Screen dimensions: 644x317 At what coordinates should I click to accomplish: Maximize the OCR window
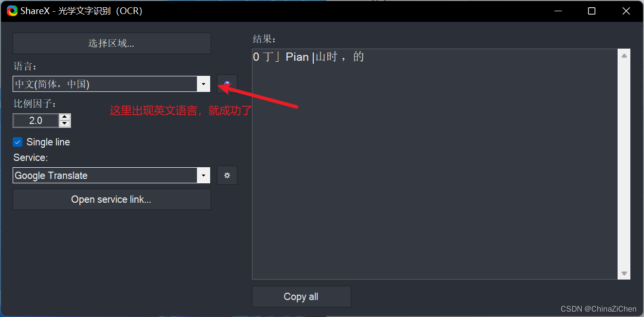(591, 11)
